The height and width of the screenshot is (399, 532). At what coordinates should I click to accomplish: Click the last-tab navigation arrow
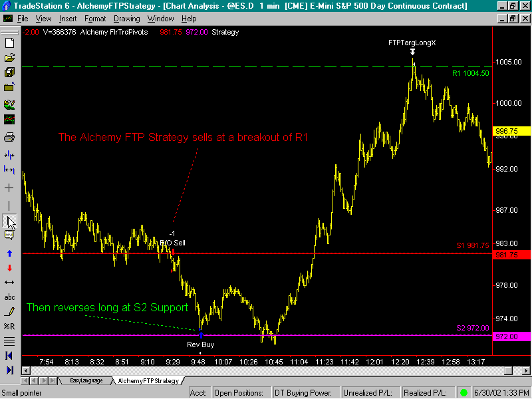pyautogui.click(x=53, y=380)
